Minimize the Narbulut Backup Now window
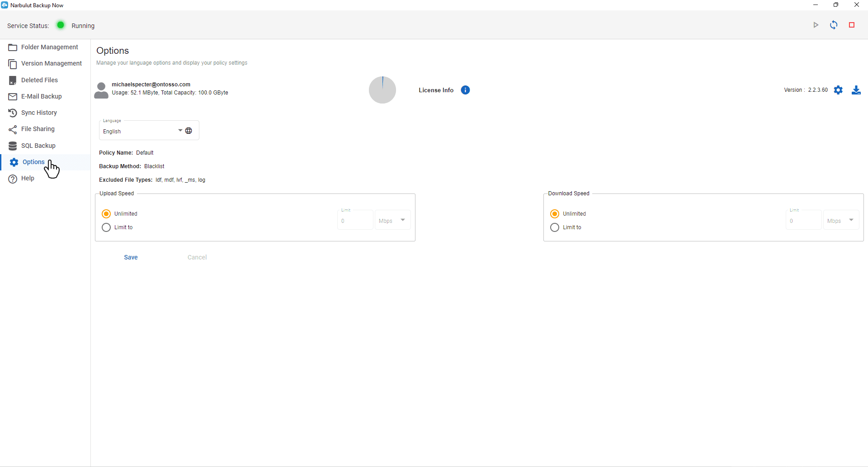868x467 pixels. pos(816,5)
